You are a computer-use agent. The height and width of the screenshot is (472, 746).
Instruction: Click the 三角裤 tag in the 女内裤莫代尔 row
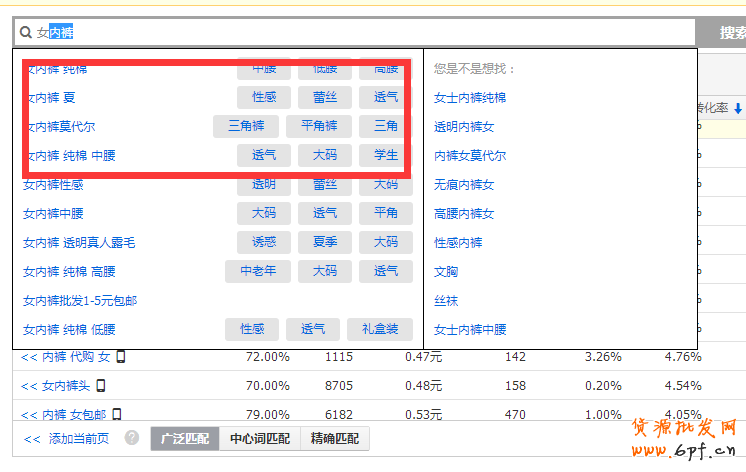246,126
